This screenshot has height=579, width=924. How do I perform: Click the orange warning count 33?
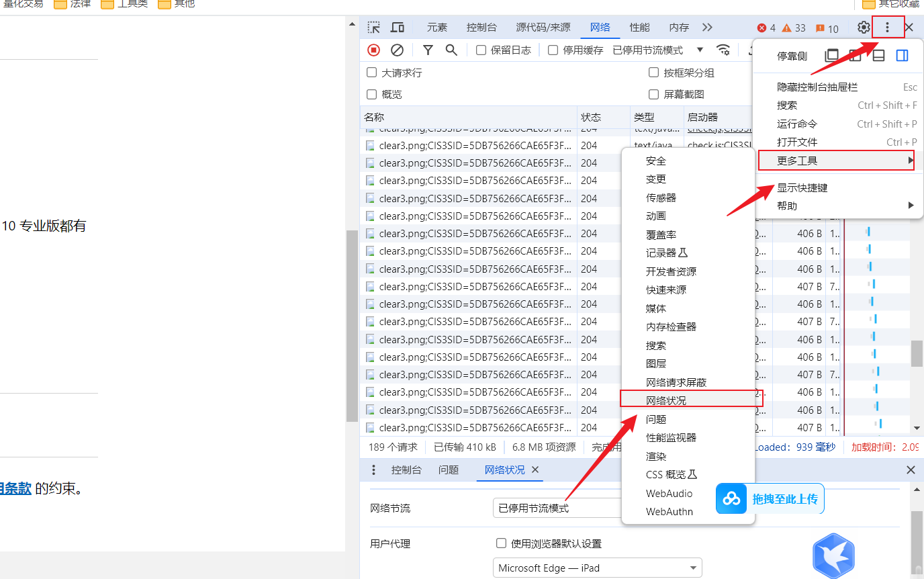click(x=793, y=28)
